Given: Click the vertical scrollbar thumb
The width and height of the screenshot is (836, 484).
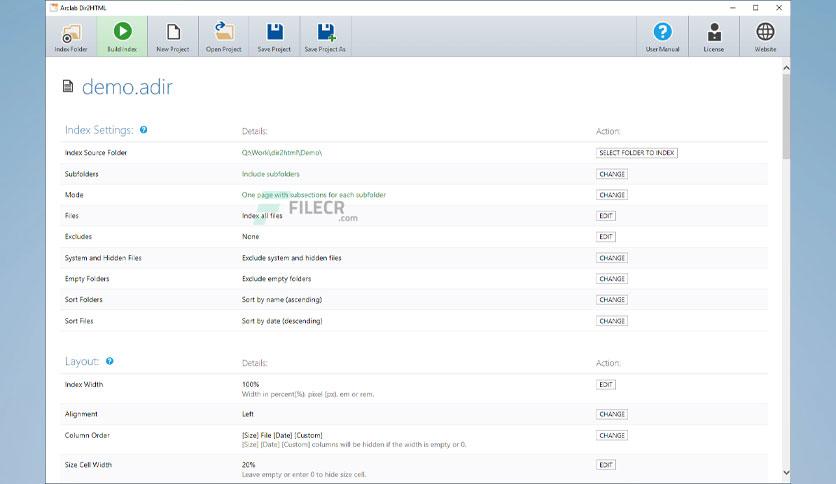Looking at the screenshot, I should (786, 116).
